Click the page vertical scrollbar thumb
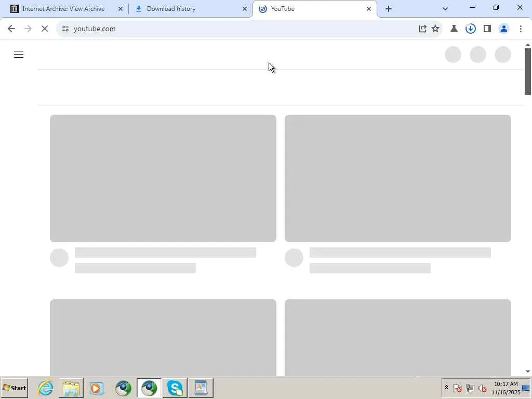The image size is (532, 399). (x=528, y=71)
